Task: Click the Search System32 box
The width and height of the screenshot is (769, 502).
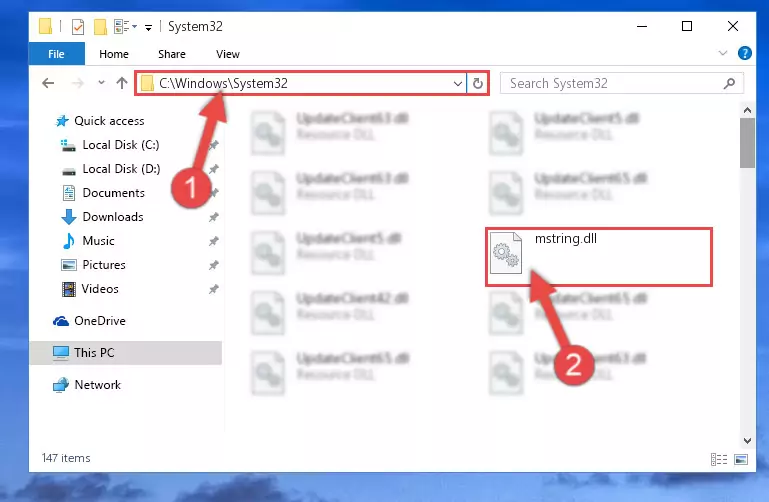Action: (621, 83)
